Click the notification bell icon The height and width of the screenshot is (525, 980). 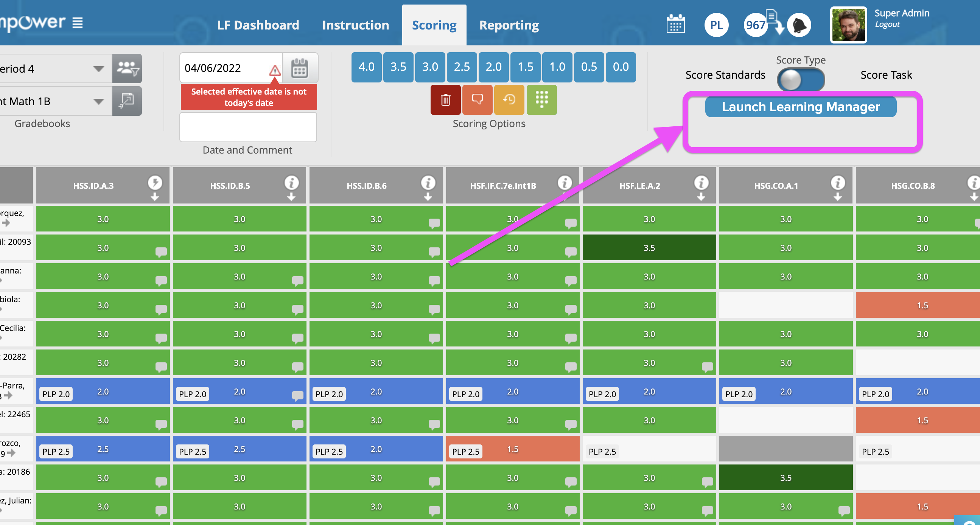coord(799,25)
